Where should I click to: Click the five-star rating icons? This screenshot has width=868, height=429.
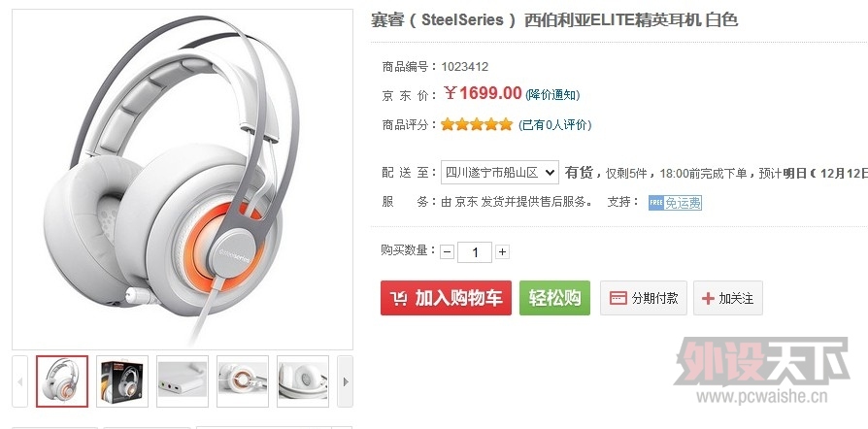[x=477, y=124]
